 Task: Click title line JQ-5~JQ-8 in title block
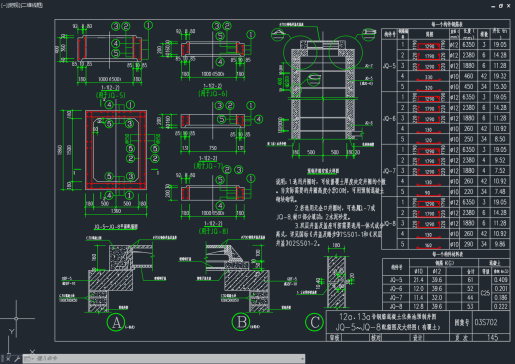click(388, 327)
